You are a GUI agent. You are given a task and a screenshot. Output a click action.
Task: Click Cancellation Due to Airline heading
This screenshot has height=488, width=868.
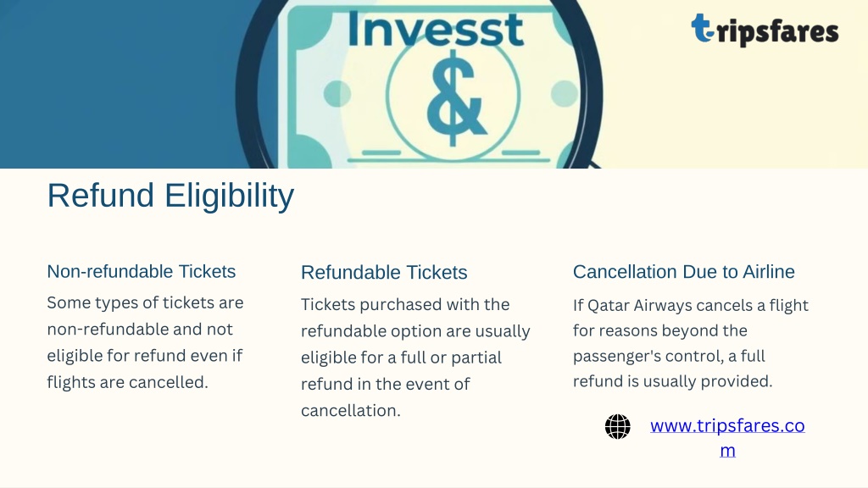click(684, 272)
